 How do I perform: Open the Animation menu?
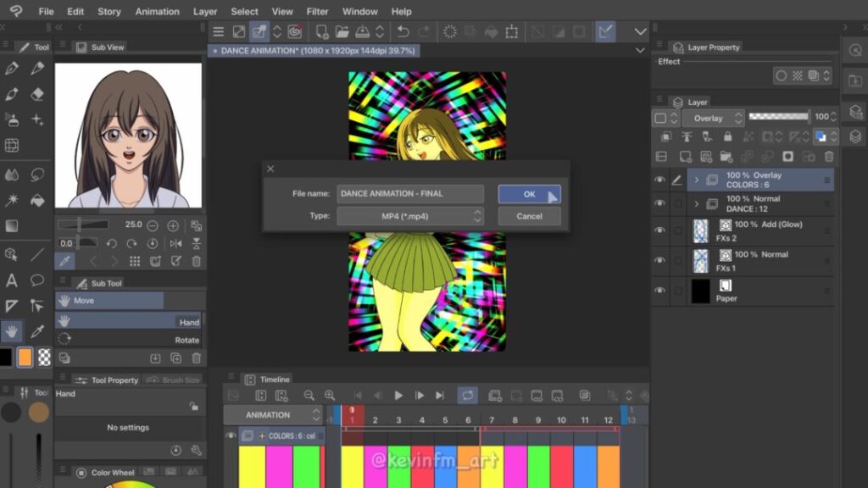tap(157, 11)
